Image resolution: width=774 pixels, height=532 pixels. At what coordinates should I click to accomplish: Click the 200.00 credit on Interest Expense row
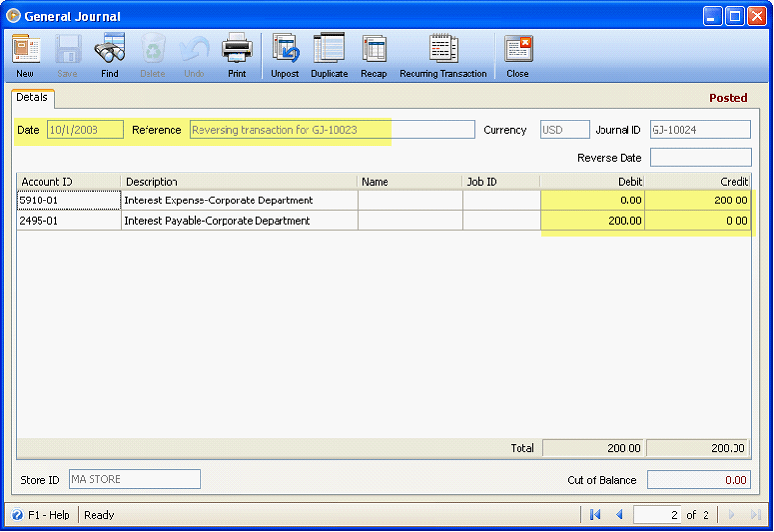(x=697, y=200)
